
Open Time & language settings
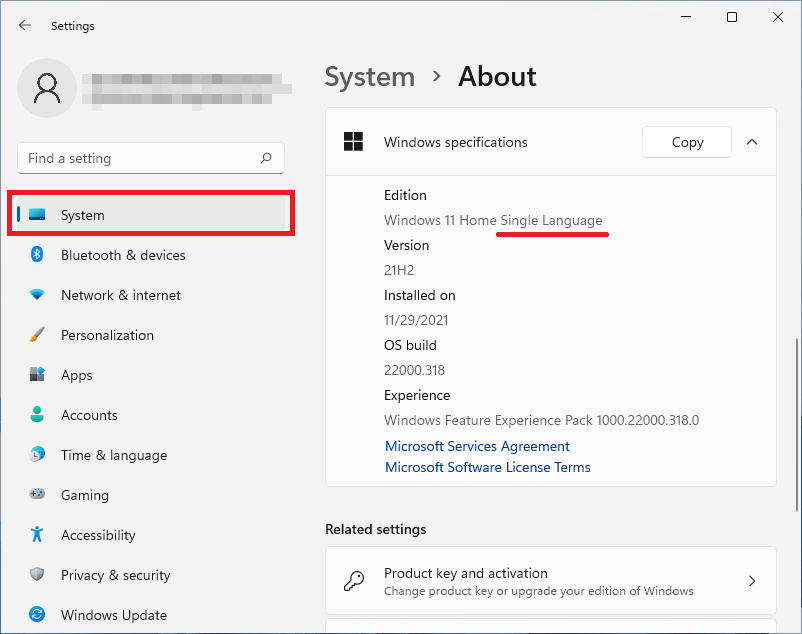(151, 455)
